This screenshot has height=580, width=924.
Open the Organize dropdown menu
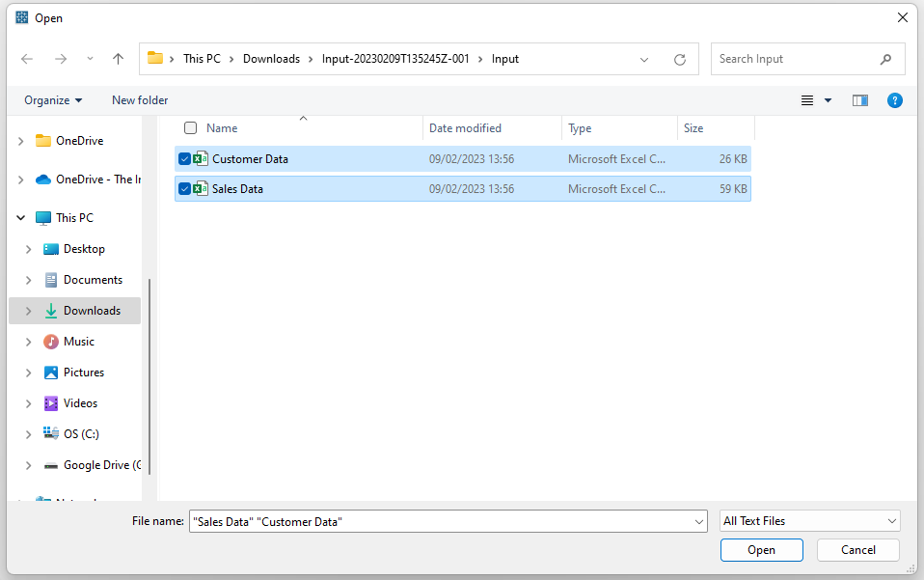tap(53, 100)
